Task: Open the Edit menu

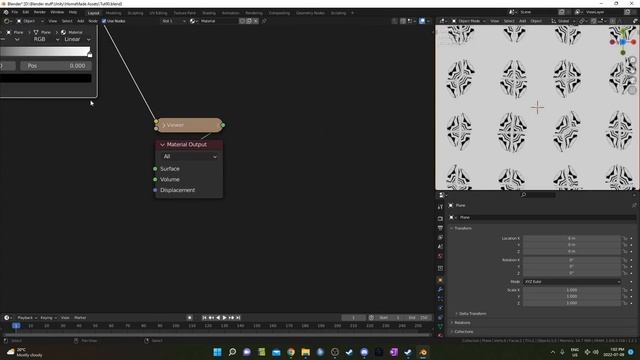Action: (x=26, y=12)
